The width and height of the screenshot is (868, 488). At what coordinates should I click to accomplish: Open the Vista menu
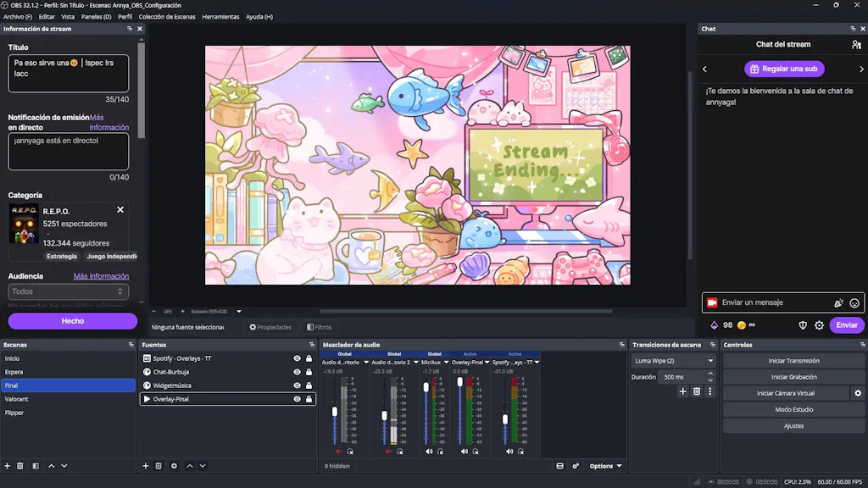click(x=68, y=17)
